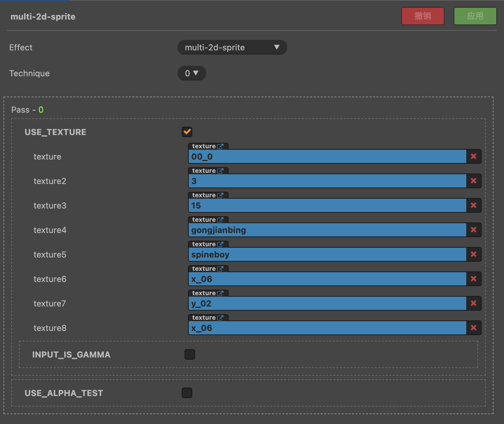Clear the y_02 texture7 slot

(474, 303)
